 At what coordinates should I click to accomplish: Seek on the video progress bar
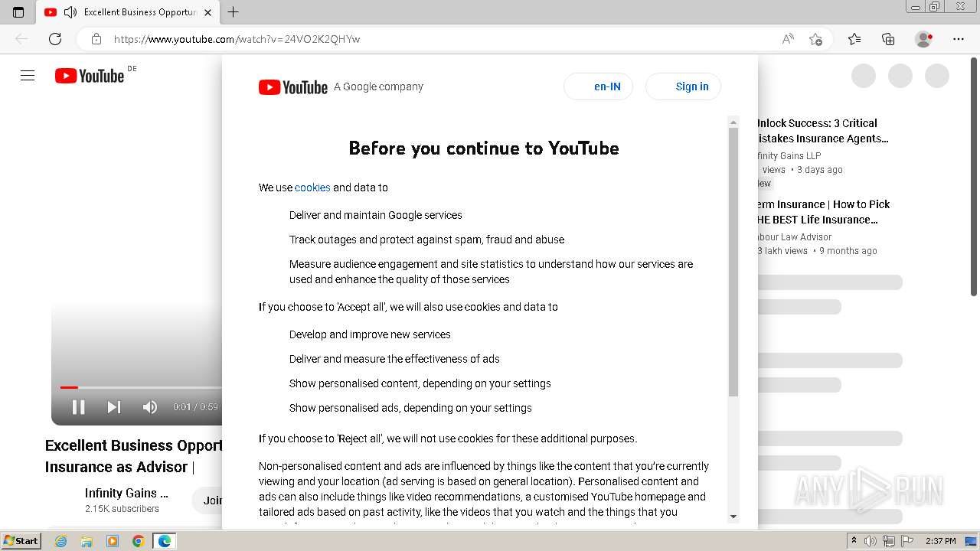click(x=141, y=387)
